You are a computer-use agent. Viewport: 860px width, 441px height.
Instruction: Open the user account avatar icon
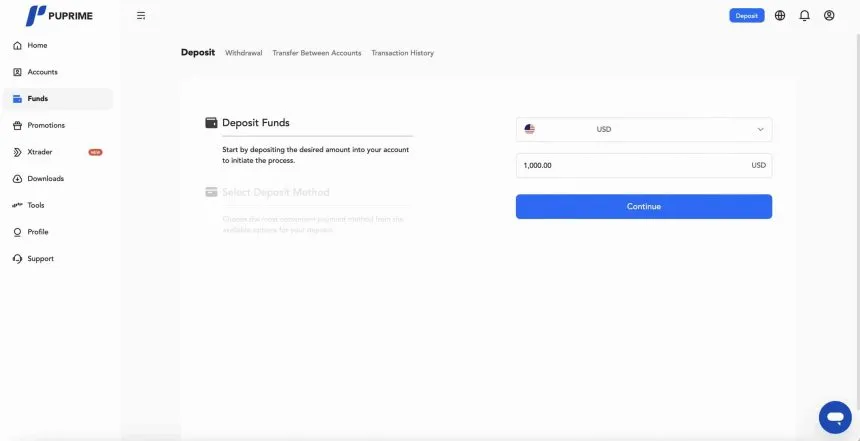coord(829,16)
